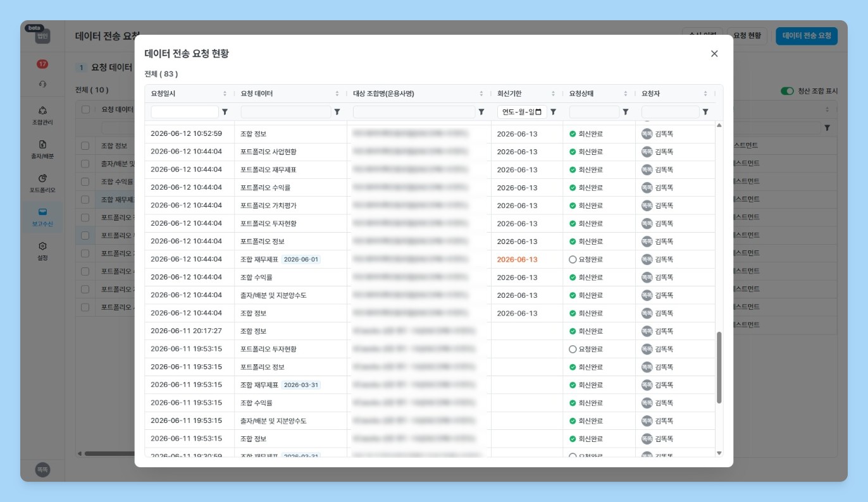Click 요청완료 status in 포트폴리오 투자현황 19:53:15 row

click(x=586, y=349)
